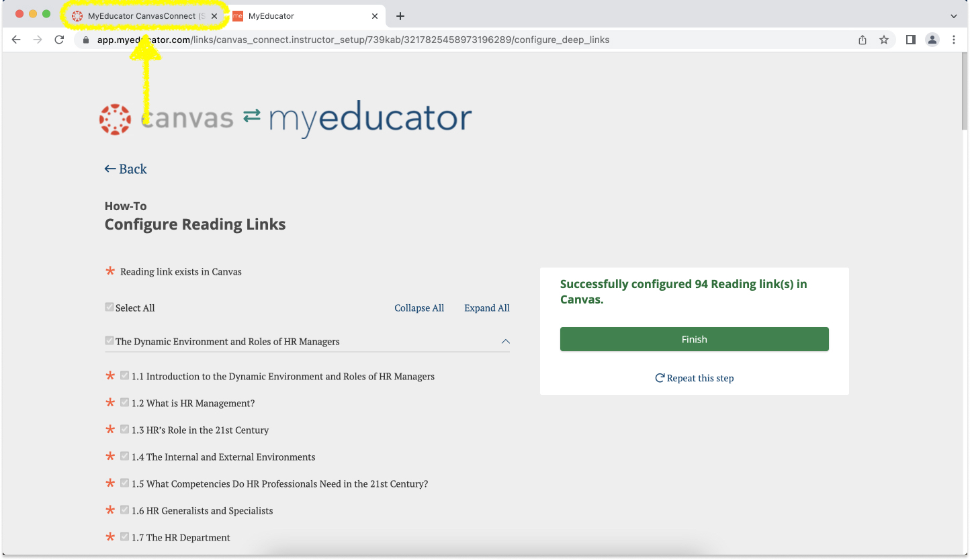Viewport: 970px width, 560px height.
Task: Collapse the Dynamic Environment chapter chevron
Action: click(506, 341)
